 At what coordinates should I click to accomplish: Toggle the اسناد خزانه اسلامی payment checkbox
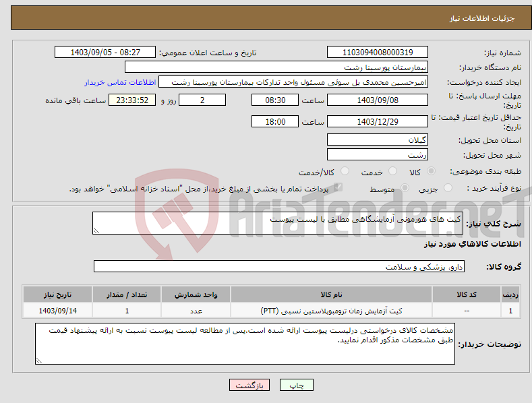338,187
